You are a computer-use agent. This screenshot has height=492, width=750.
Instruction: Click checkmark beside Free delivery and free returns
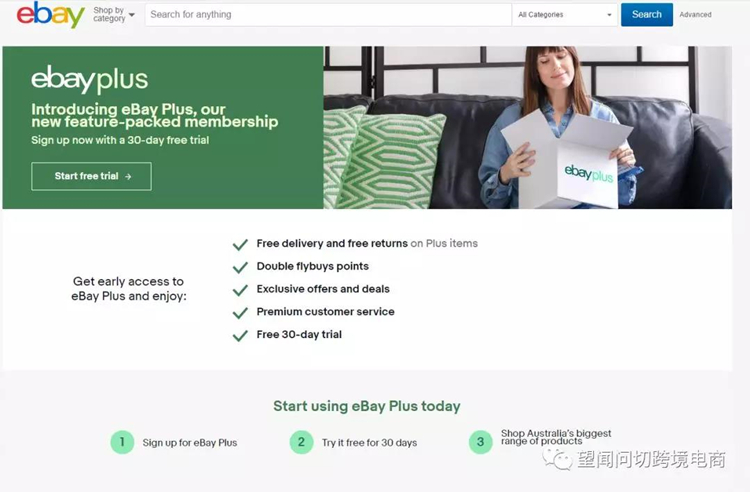[240, 244]
